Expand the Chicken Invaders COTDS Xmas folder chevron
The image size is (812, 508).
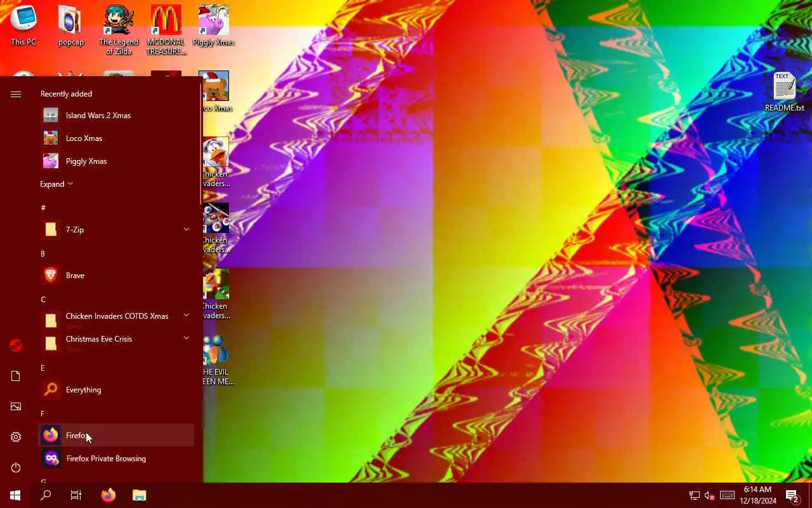[187, 315]
